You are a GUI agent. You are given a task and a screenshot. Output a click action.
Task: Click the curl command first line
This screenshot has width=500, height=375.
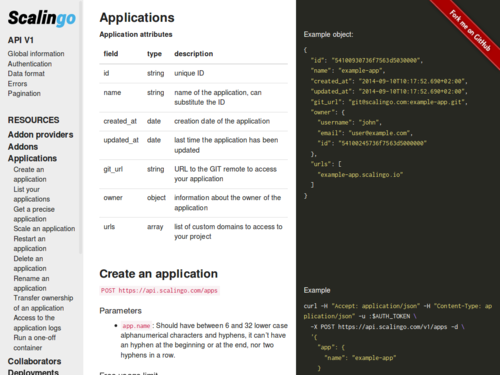click(x=398, y=306)
